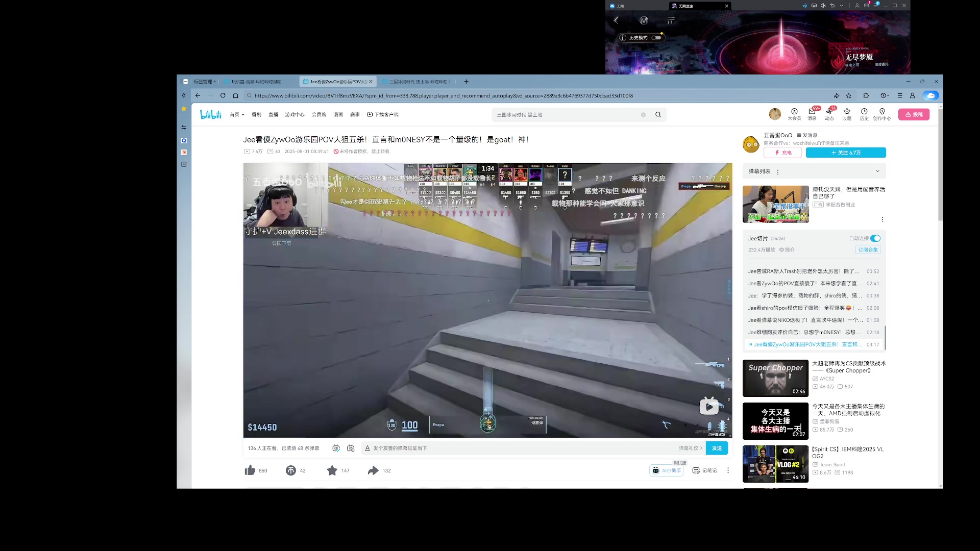Collapse the browser sidebar with double chevron
The image size is (980, 551).
click(x=184, y=95)
